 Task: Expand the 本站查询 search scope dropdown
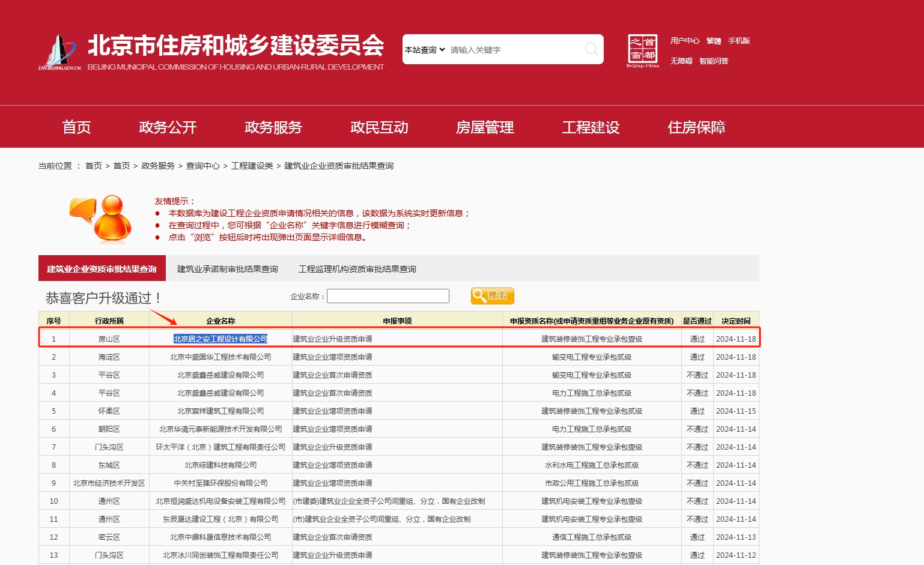[x=425, y=50]
